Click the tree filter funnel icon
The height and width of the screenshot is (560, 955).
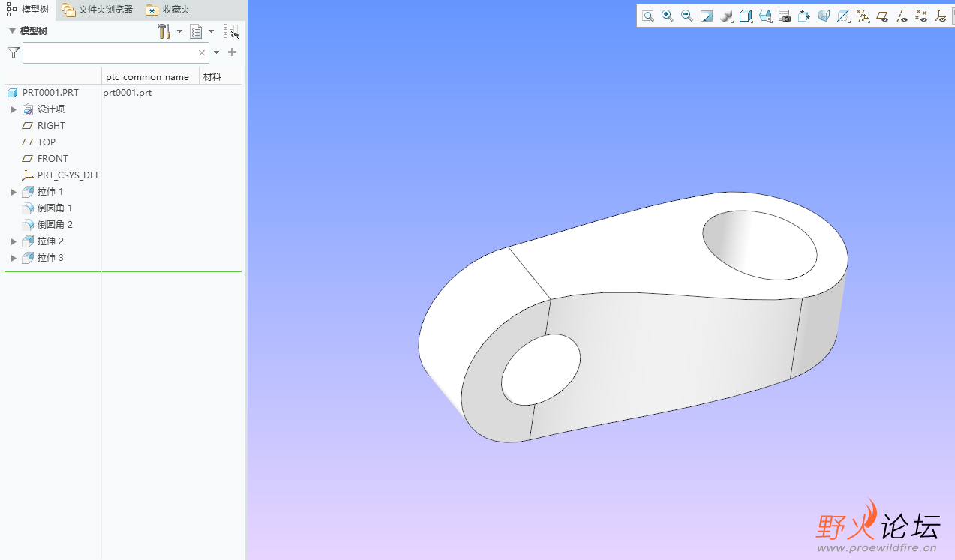click(13, 52)
